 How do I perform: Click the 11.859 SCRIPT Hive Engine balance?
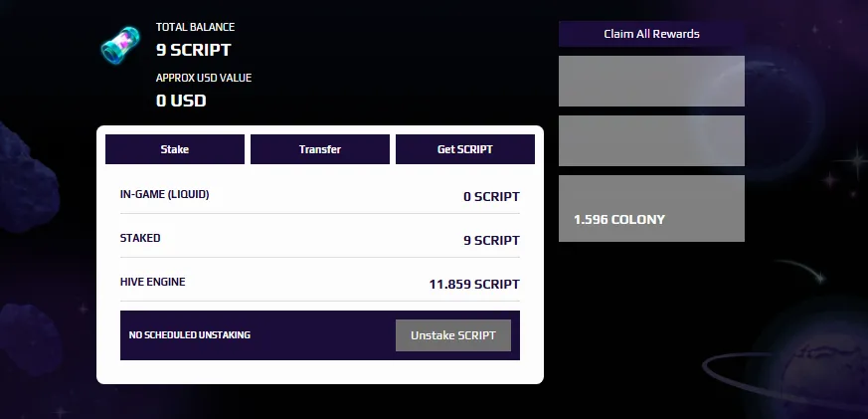[474, 285]
